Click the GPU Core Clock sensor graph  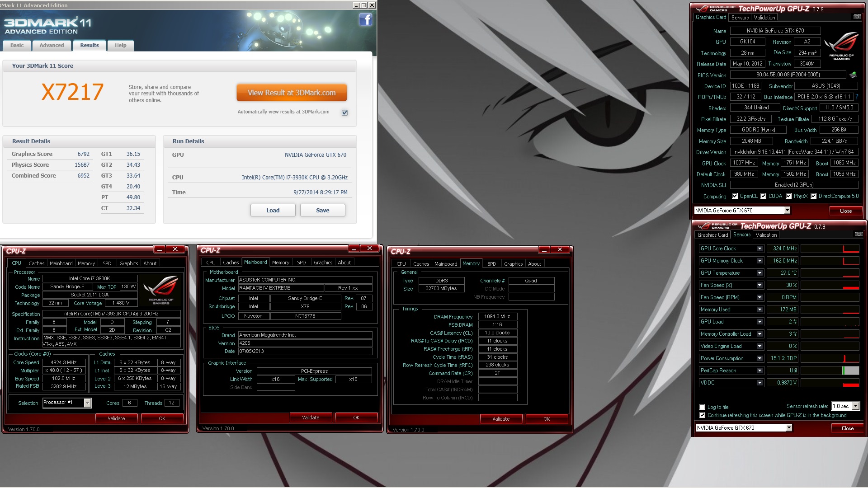point(830,249)
